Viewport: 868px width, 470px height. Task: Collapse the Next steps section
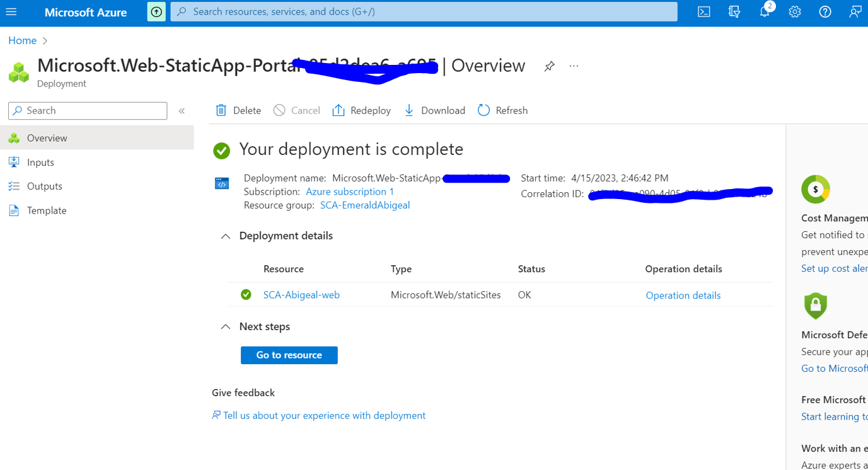click(226, 327)
